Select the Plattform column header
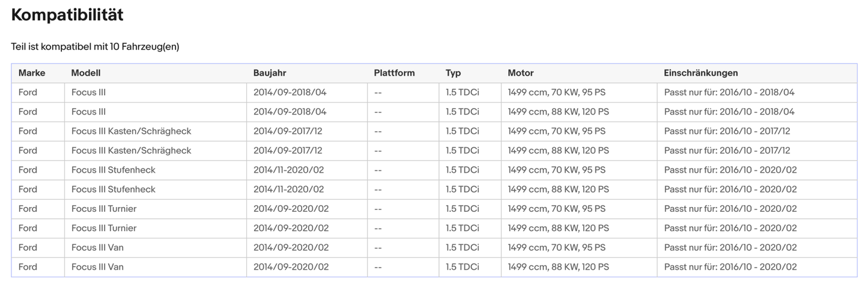Viewport: 868px width, 282px height. [x=394, y=73]
